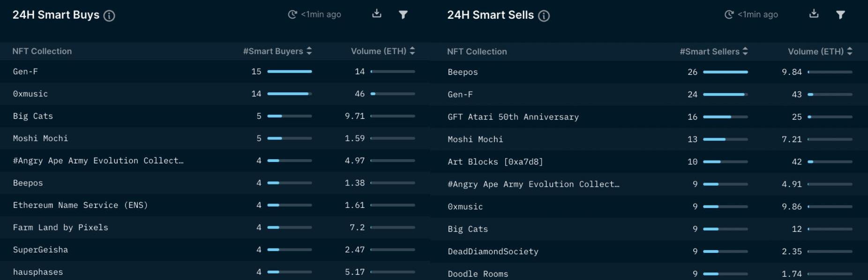868x280 pixels.
Task: Sort Smart Sells by #Smart Sellers
Action: (745, 52)
